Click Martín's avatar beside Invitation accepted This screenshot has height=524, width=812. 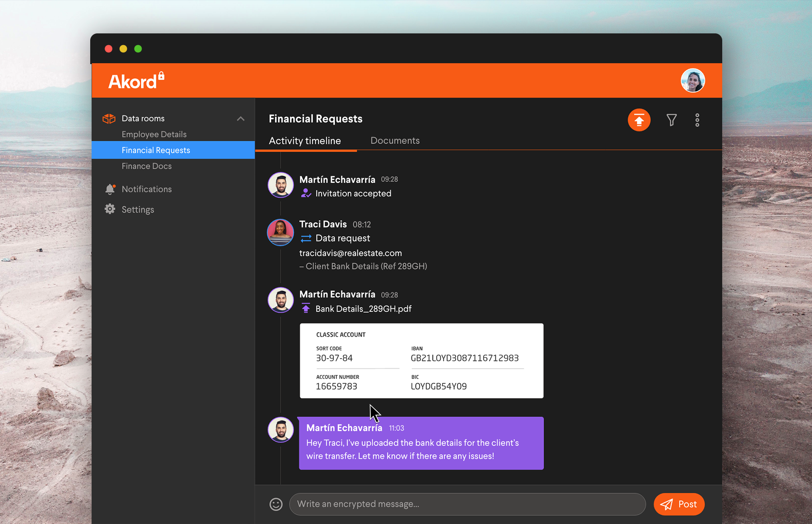[x=281, y=185]
